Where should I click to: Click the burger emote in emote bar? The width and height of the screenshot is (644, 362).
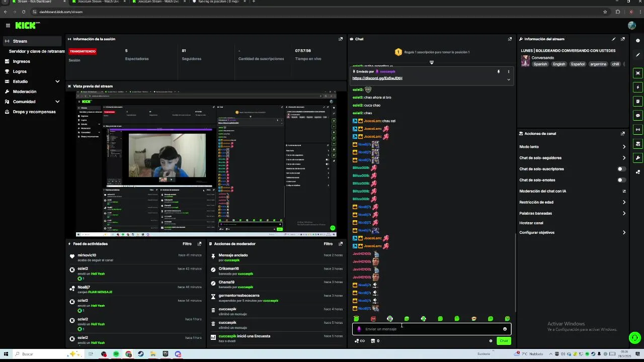point(474,319)
